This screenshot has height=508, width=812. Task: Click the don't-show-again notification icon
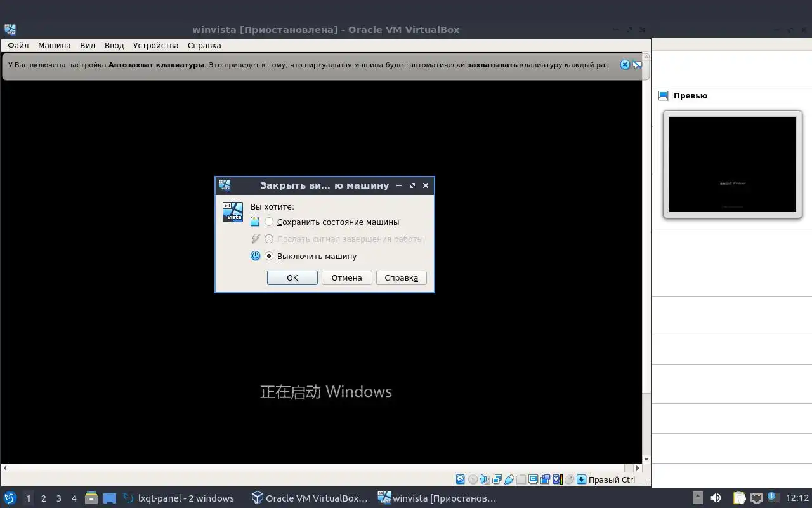tap(637, 65)
